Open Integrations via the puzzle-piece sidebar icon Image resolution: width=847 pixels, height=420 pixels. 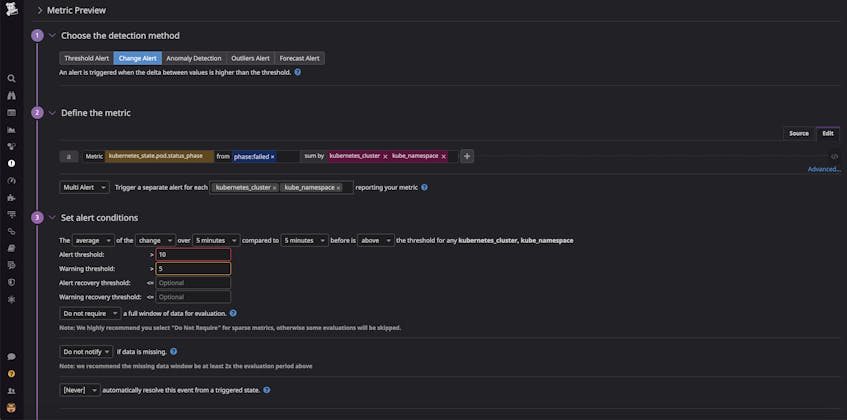(11, 198)
